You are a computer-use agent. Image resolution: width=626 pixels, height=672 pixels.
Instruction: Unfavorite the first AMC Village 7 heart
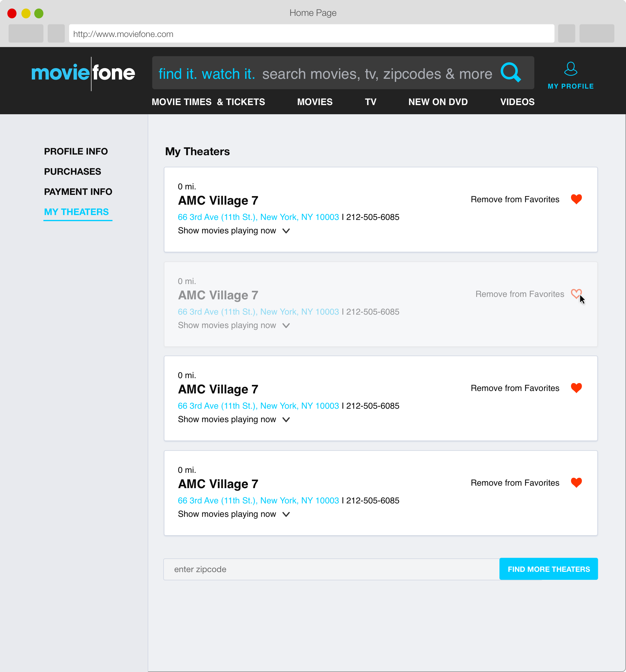(576, 199)
